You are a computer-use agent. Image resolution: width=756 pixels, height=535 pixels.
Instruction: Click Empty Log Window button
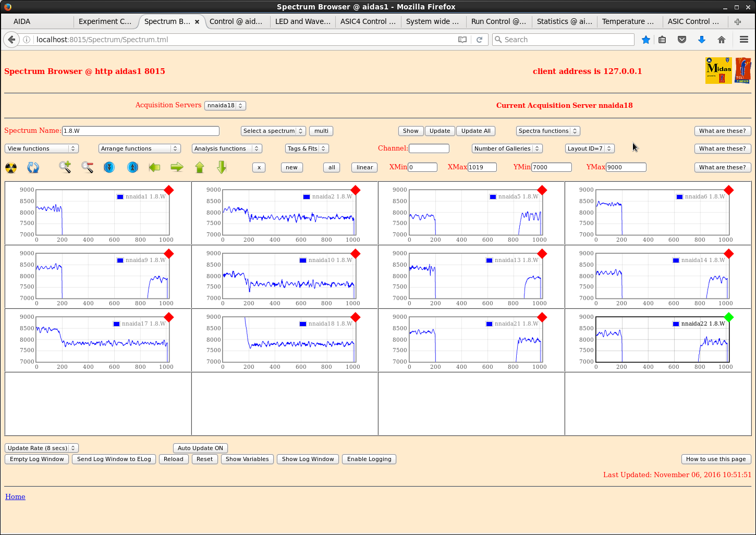click(37, 459)
